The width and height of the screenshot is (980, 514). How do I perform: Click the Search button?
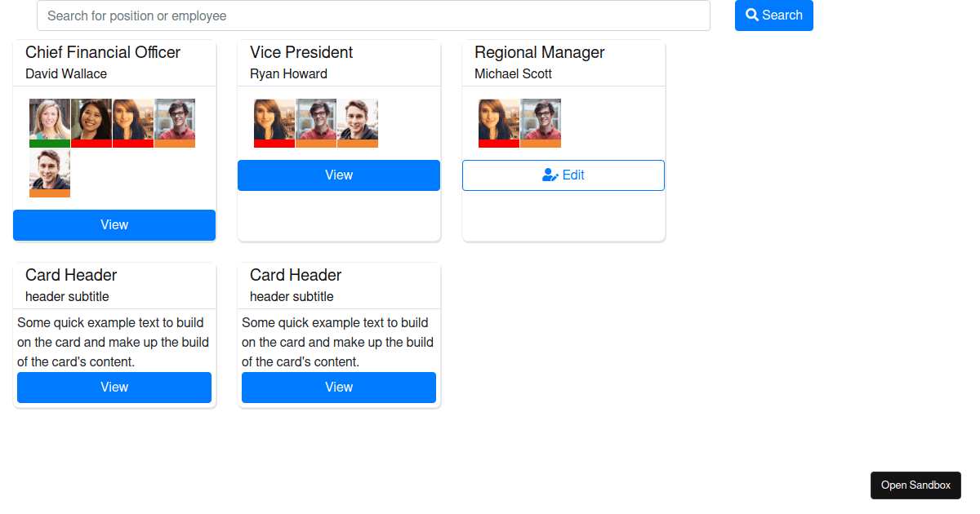[773, 16]
